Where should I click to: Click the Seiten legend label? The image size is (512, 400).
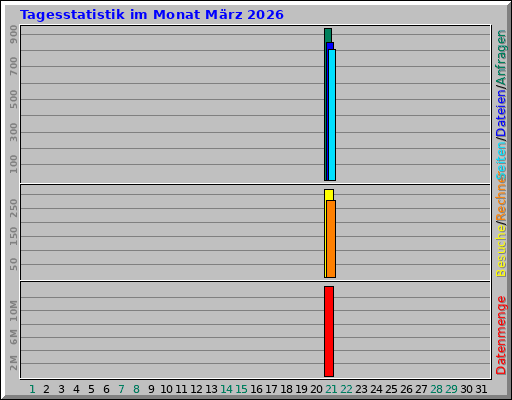pyautogui.click(x=501, y=160)
